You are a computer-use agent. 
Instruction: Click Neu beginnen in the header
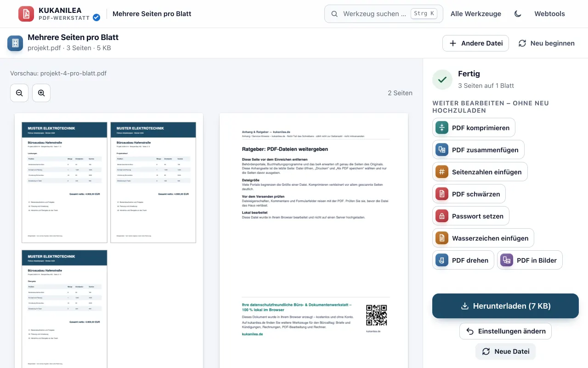(x=546, y=43)
